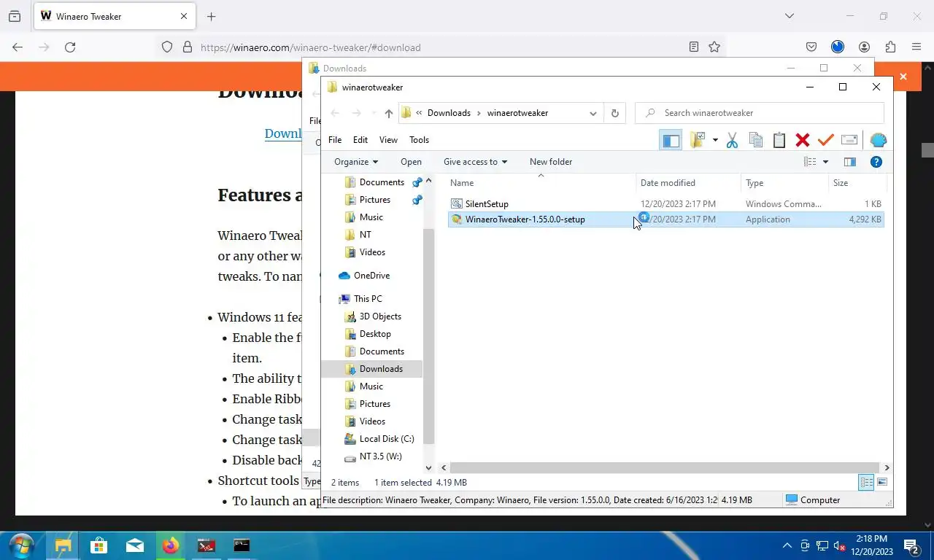Open Mail from the taskbar
The height and width of the screenshot is (560, 934).
click(135, 545)
